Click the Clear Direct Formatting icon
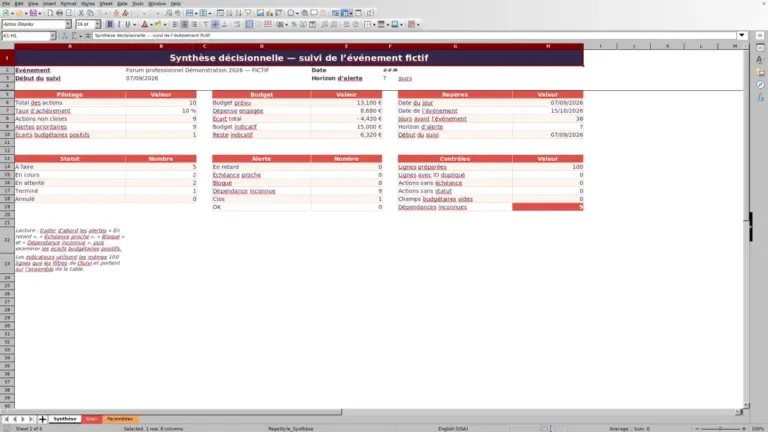768x432 pixels. click(x=125, y=13)
